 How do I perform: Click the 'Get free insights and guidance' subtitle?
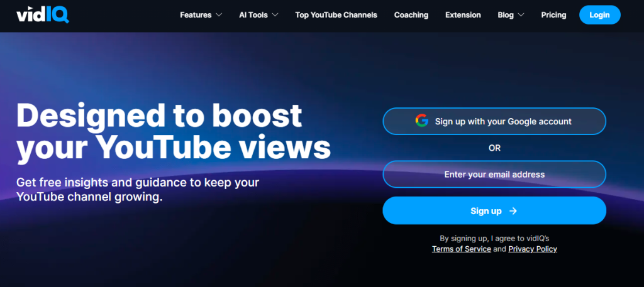click(138, 190)
